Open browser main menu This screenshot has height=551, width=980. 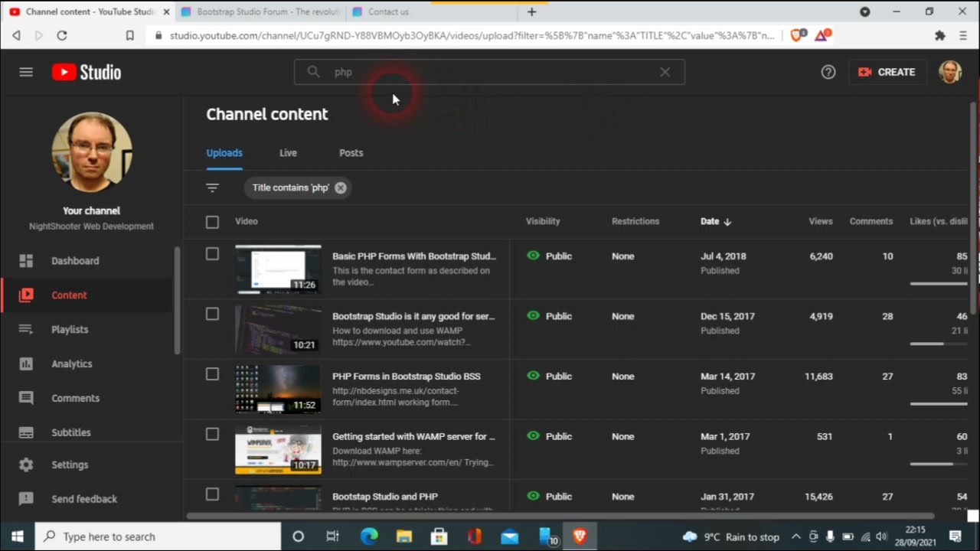[963, 35]
